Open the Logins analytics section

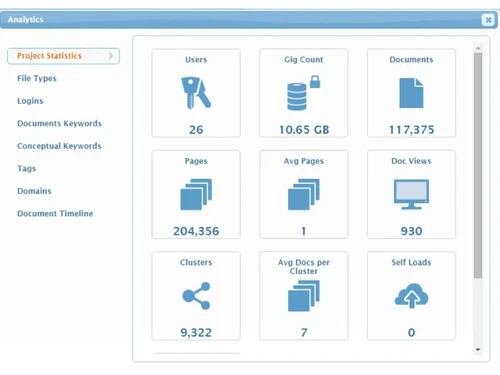30,101
